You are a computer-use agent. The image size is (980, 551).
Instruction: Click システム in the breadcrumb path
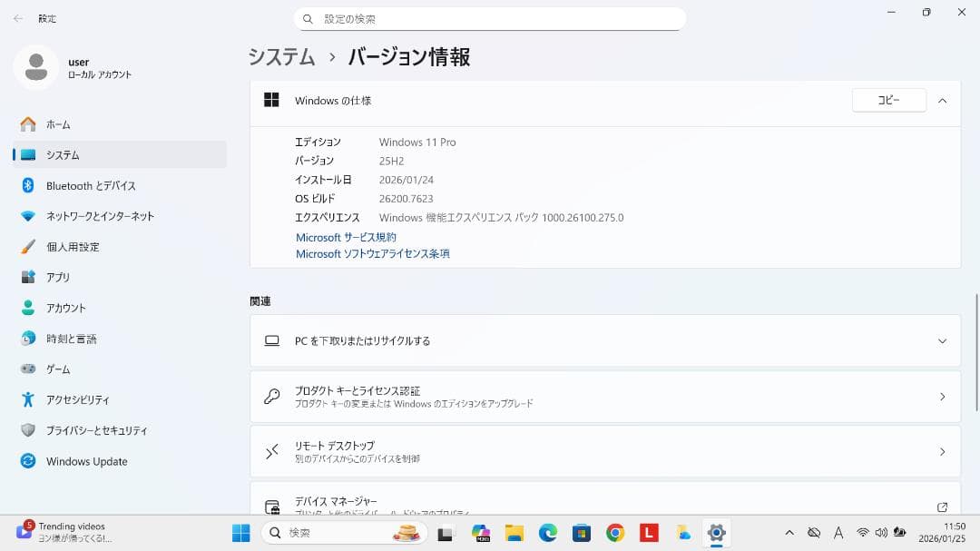pyautogui.click(x=280, y=57)
